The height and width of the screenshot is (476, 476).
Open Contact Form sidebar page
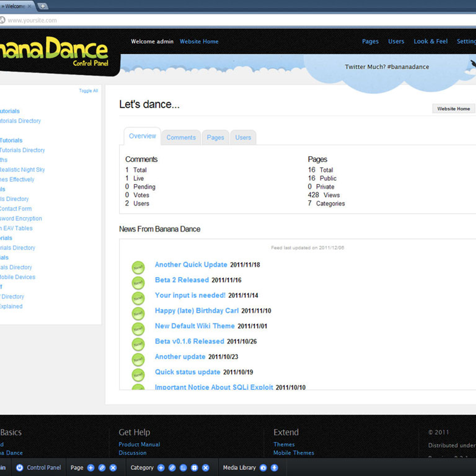click(x=15, y=209)
